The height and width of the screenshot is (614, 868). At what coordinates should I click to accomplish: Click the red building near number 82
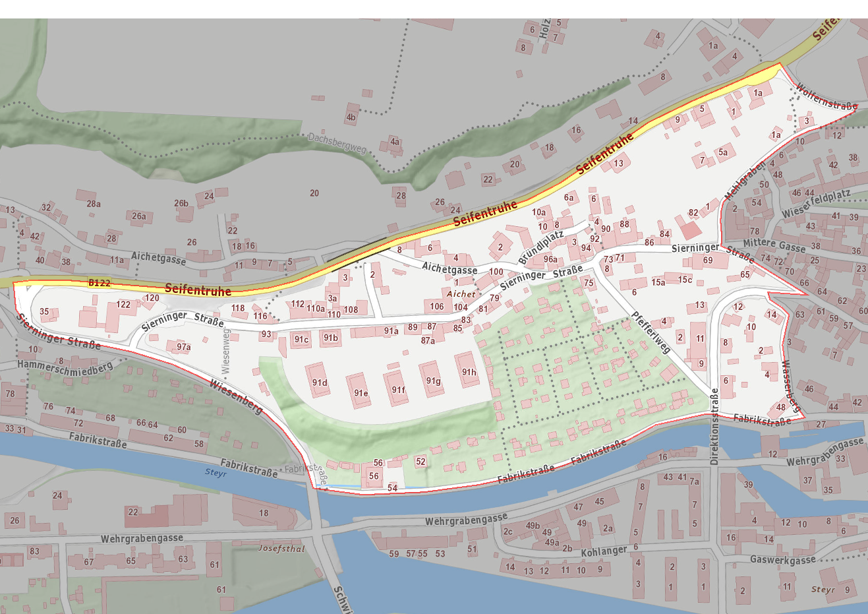[691, 230]
